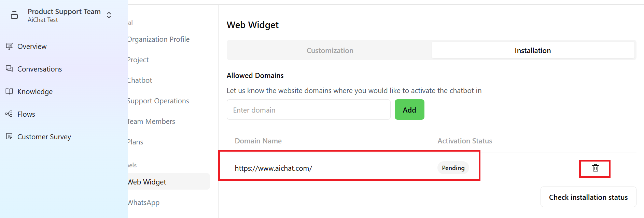Click the Product Support Team organization icon

pos(14,15)
